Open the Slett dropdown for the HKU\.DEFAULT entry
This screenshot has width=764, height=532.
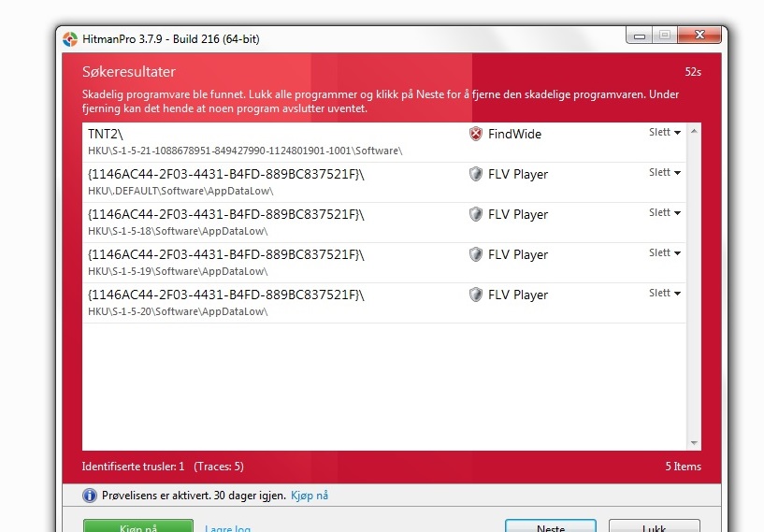pos(665,172)
